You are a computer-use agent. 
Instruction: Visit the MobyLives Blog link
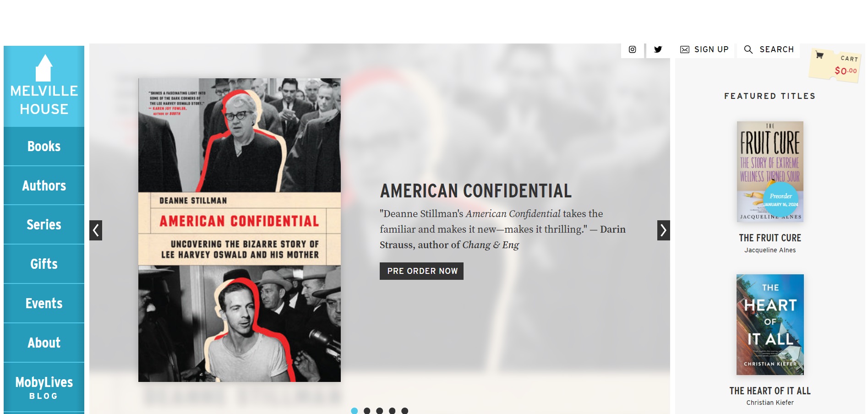pyautogui.click(x=44, y=387)
